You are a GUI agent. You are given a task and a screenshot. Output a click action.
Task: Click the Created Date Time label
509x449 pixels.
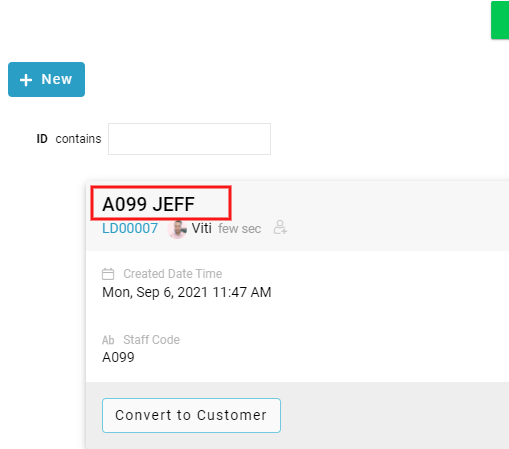173,274
